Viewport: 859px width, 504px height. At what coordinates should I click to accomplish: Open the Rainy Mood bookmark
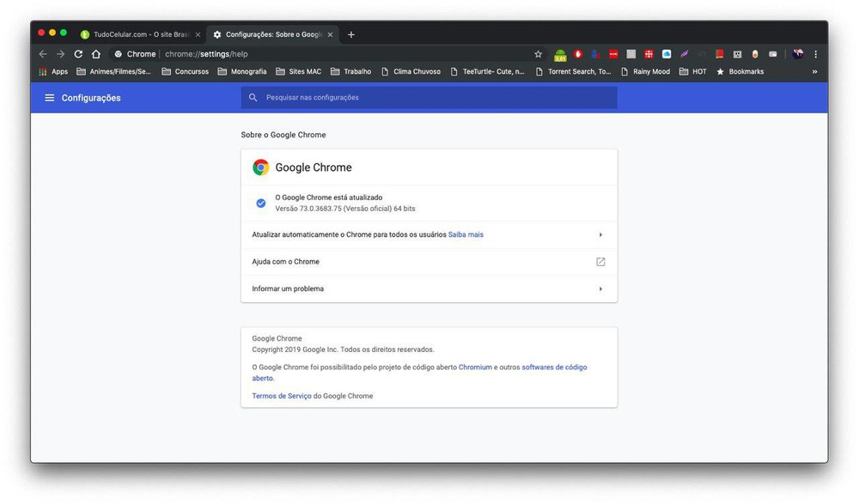(645, 71)
